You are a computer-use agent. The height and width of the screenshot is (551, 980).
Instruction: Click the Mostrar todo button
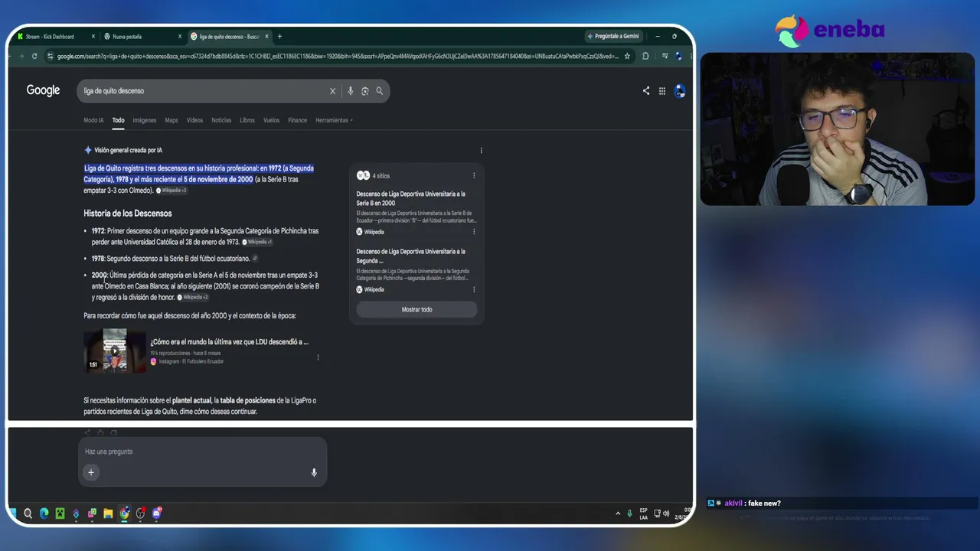(x=416, y=310)
